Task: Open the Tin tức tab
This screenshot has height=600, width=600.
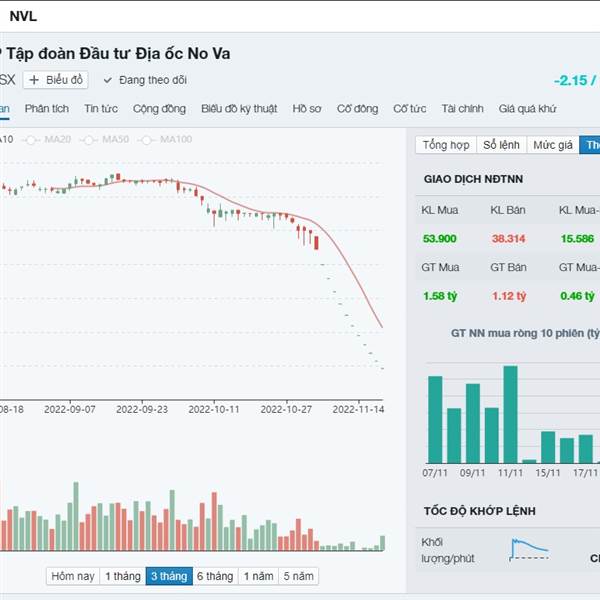Action: pos(101,109)
